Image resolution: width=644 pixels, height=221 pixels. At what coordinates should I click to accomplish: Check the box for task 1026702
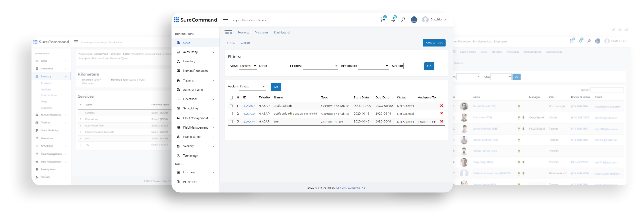point(231,106)
